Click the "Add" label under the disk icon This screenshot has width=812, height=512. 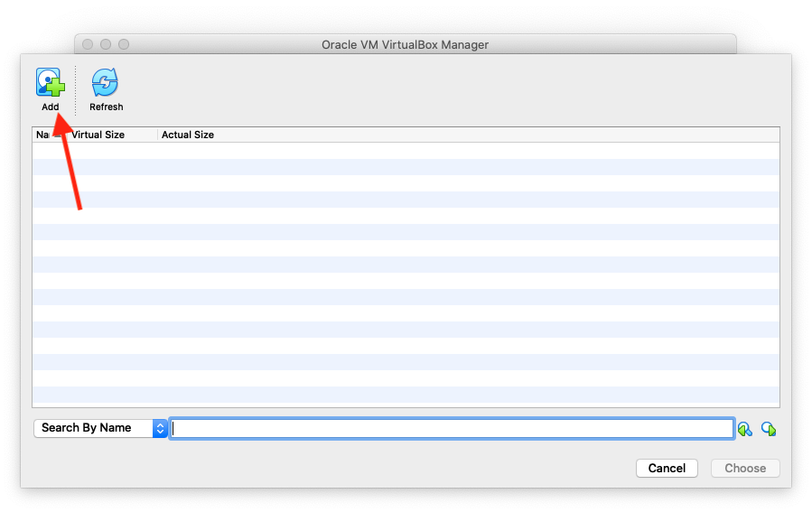(x=51, y=107)
